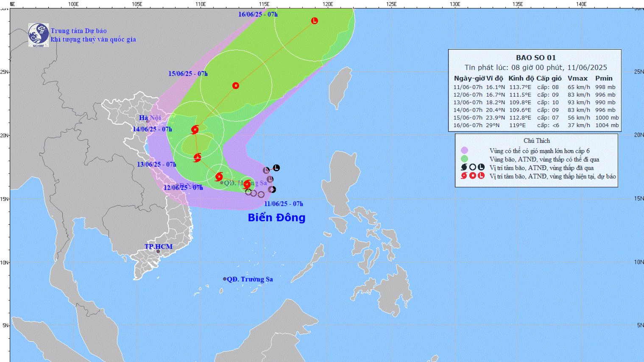Select the 13/06-07h row in the BAO SO 01 table
This screenshot has height=362, width=644.
coord(530,102)
